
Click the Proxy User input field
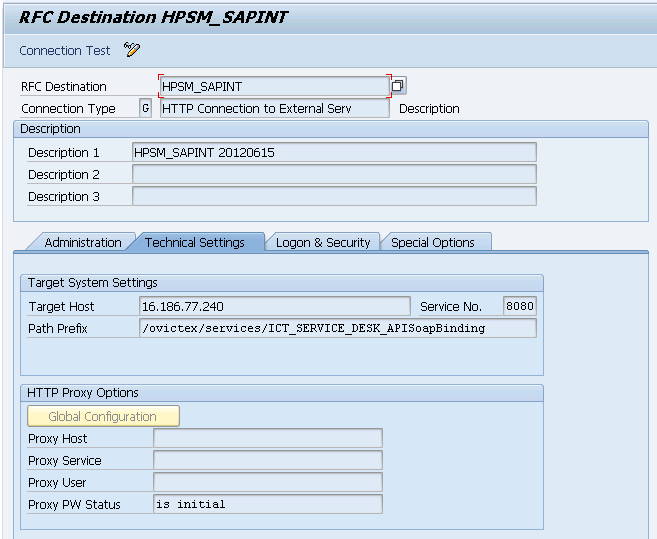(268, 482)
